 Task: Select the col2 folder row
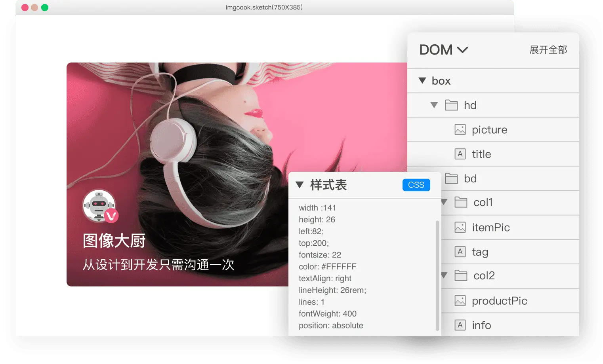(x=510, y=276)
